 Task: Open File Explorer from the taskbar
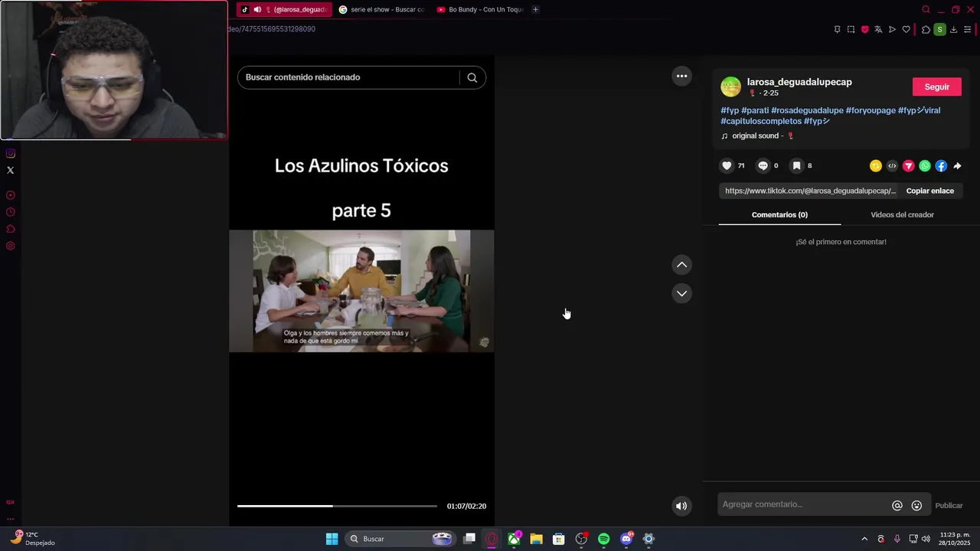coord(536,539)
